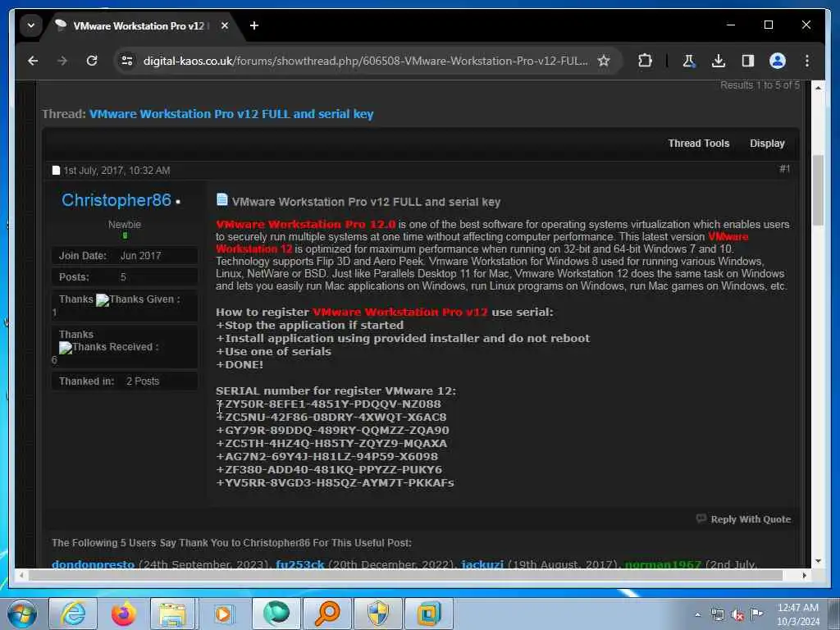Click the vertical scrollbar thumb
The width and height of the screenshot is (840, 630).
click(818, 190)
